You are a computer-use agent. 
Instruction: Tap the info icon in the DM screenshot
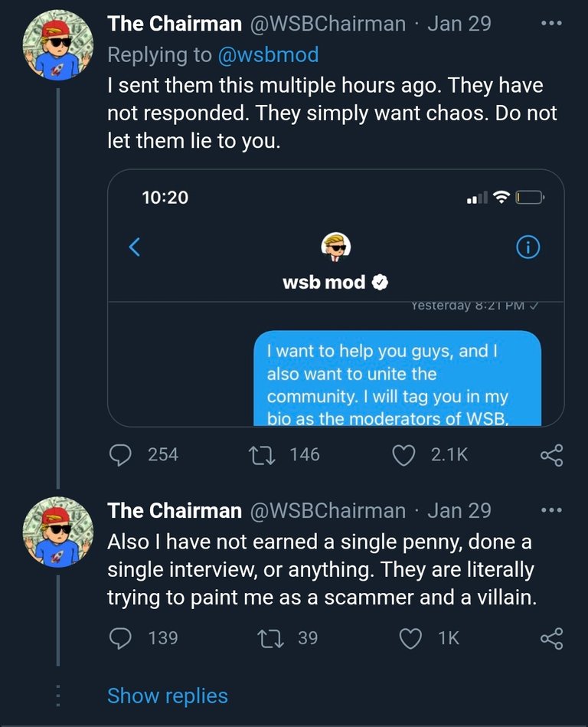pos(528,247)
